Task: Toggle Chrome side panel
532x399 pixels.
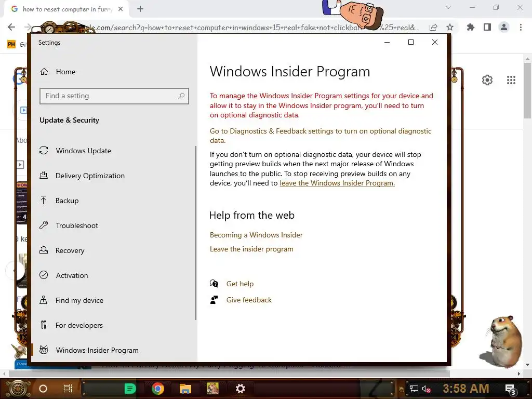Action: 487,27
